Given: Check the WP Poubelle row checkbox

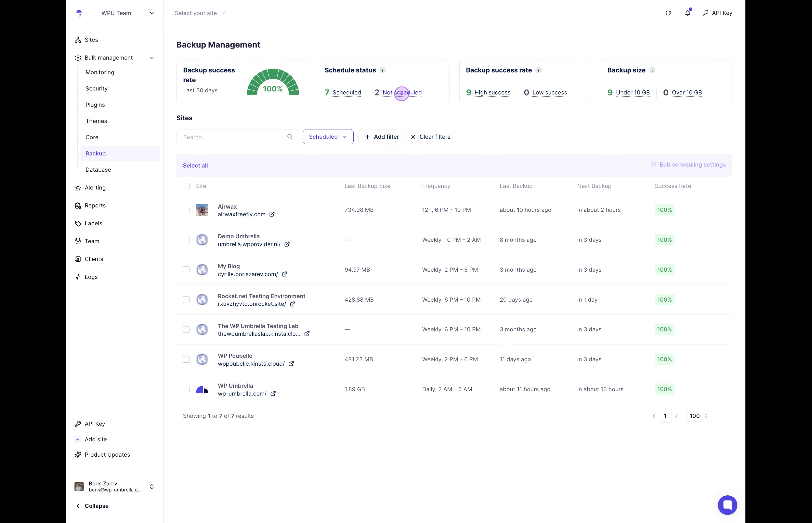Looking at the screenshot, I should click(x=186, y=359).
